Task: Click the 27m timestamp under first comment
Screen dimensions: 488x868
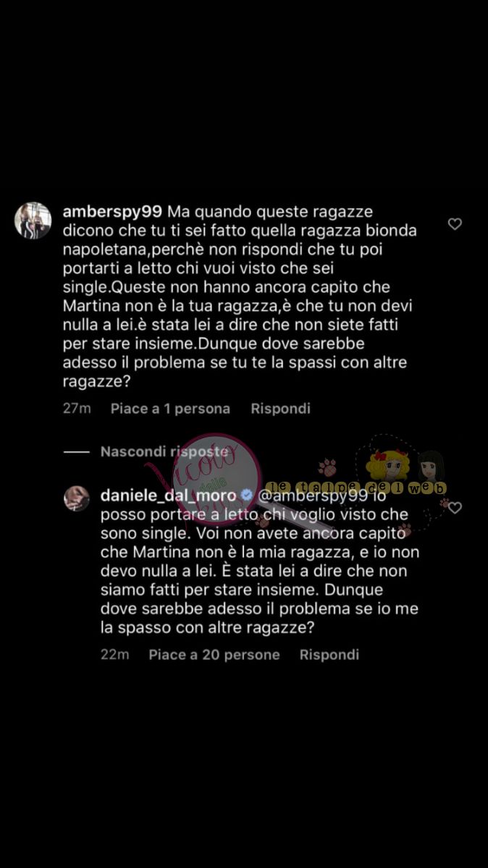Action: (77, 409)
